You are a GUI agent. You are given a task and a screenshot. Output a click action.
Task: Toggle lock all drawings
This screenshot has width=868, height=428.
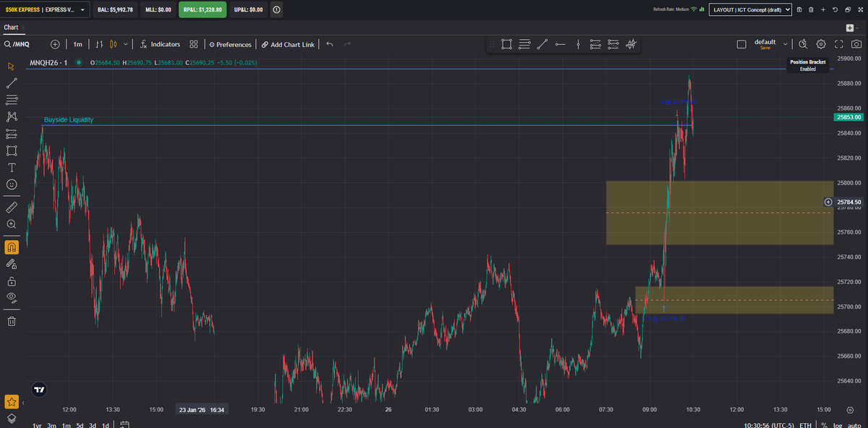tap(11, 281)
